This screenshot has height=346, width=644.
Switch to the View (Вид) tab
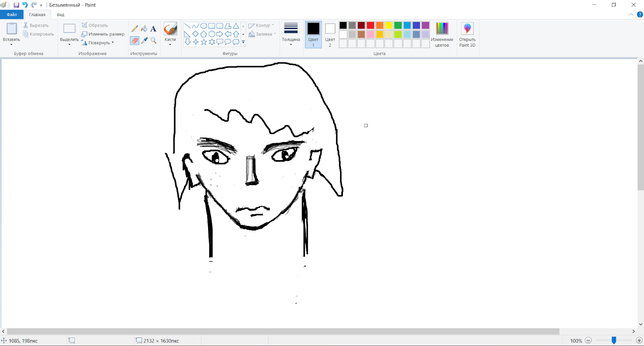[60, 14]
